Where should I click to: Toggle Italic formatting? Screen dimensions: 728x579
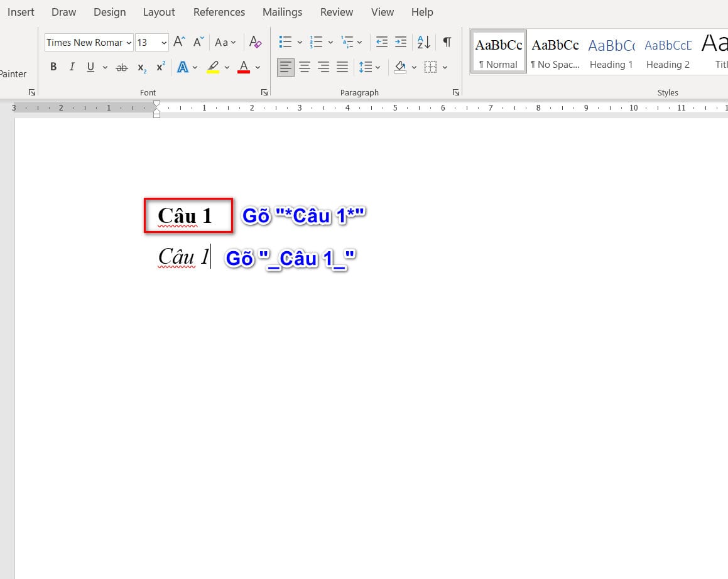pyautogui.click(x=72, y=67)
